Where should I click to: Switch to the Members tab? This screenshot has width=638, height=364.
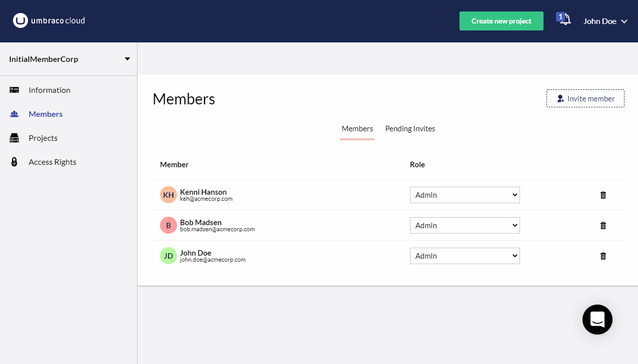[357, 129]
